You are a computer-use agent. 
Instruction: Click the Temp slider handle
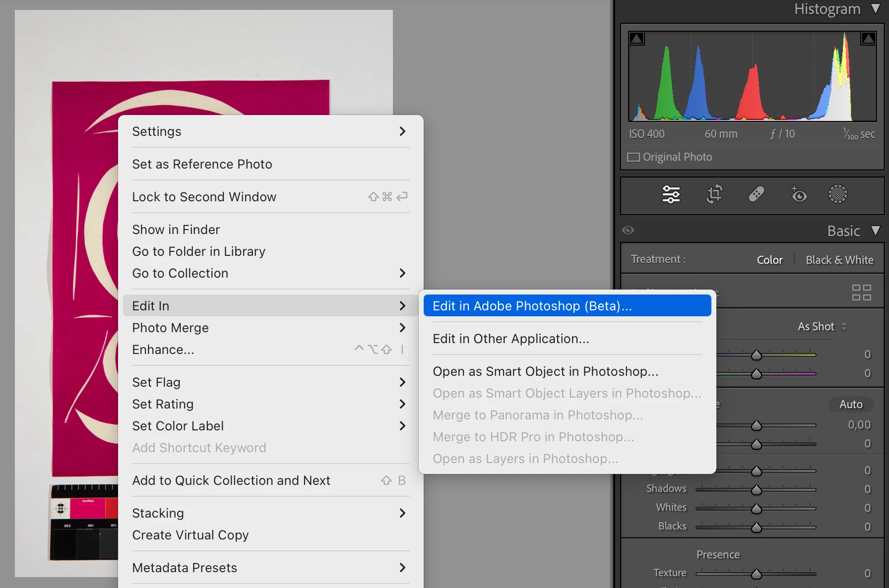[x=757, y=355]
